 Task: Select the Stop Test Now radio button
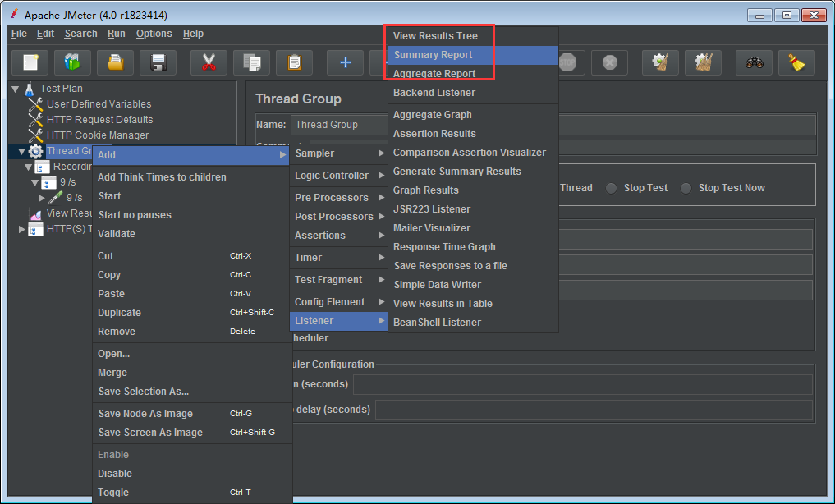(686, 188)
